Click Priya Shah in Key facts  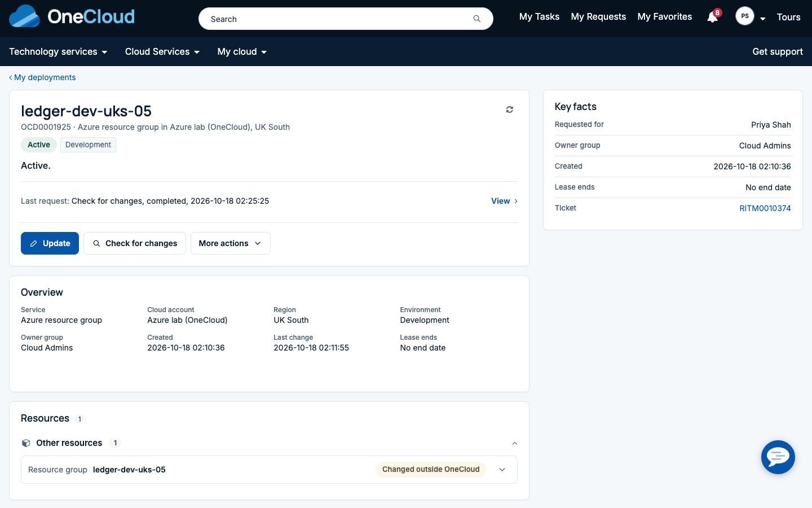[771, 125]
